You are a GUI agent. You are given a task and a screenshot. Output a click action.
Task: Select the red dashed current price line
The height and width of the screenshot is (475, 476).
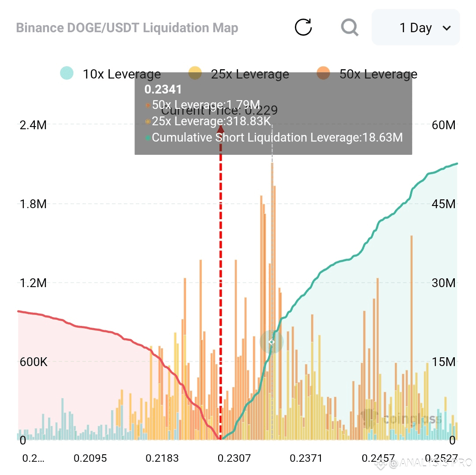click(221, 288)
